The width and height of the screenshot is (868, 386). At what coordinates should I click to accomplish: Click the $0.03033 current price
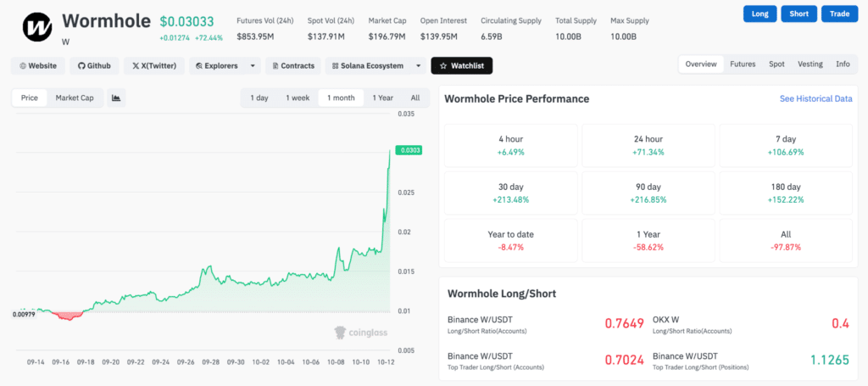pyautogui.click(x=187, y=21)
